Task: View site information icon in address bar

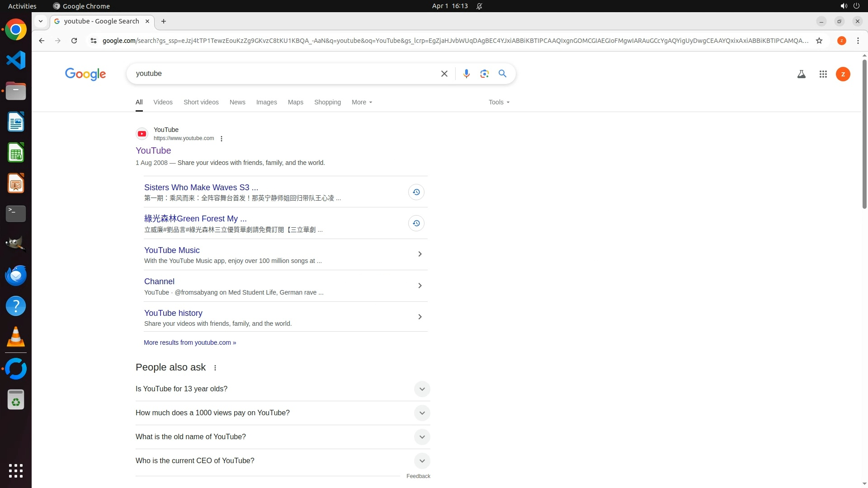Action: coord(93,41)
